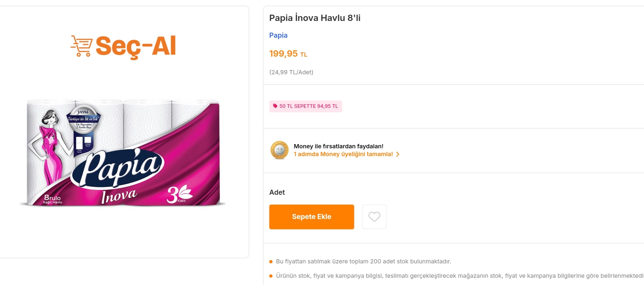This screenshot has width=644, height=285.
Task: Open the Papia brand page link
Action: point(278,35)
